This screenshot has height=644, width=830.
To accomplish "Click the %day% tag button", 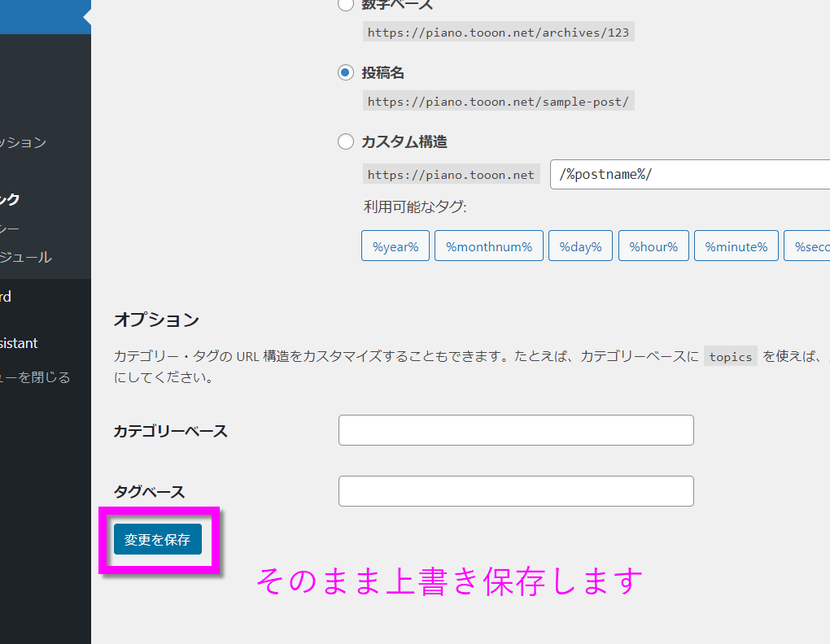I will [x=580, y=246].
